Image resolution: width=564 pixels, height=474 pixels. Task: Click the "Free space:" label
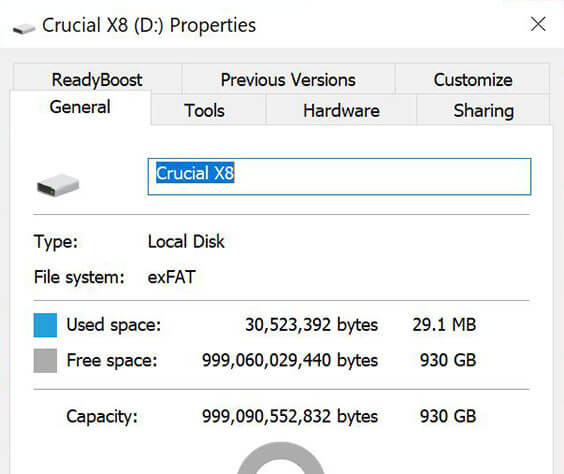(x=112, y=360)
